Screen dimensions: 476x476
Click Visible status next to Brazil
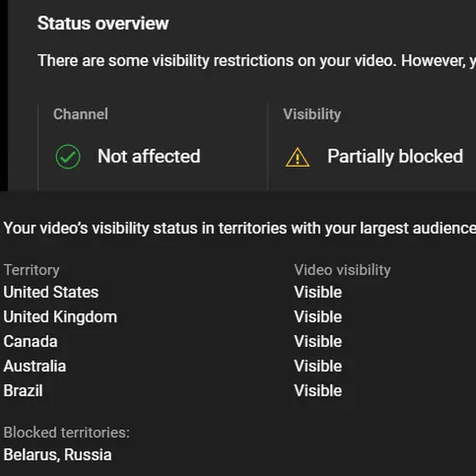tap(318, 391)
